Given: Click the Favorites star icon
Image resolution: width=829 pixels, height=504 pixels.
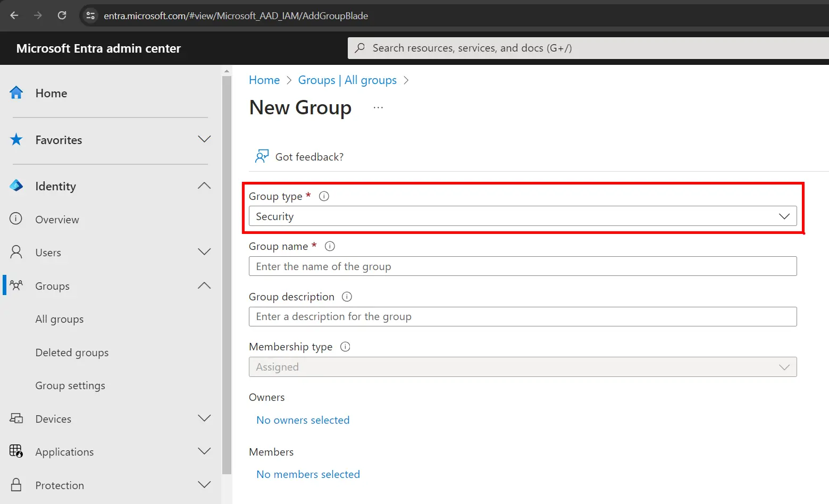Looking at the screenshot, I should click(x=16, y=140).
